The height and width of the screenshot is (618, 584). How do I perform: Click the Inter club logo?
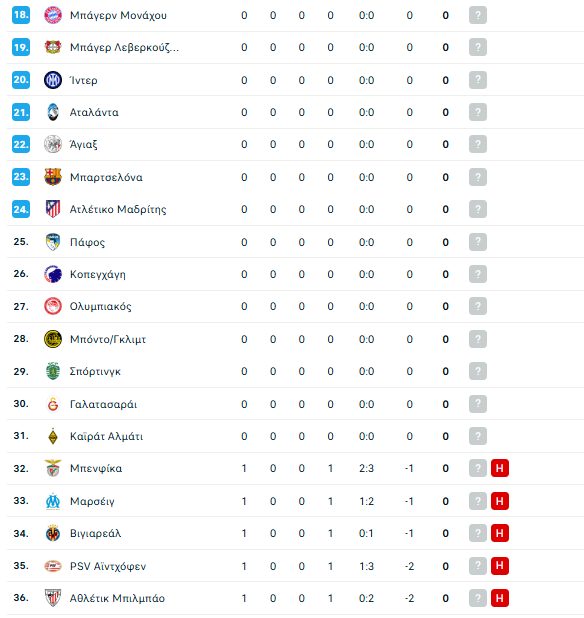[53, 80]
